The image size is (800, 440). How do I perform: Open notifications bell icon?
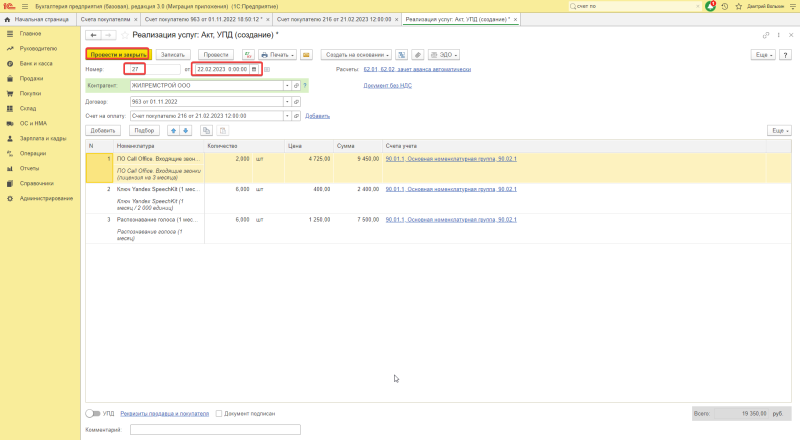tap(710, 6)
